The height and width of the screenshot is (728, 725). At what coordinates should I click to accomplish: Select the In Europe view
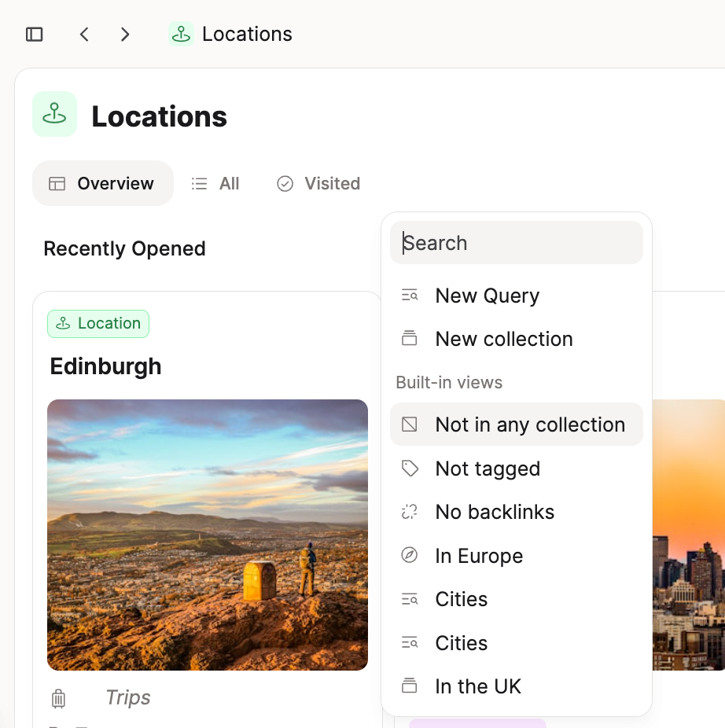point(517,555)
